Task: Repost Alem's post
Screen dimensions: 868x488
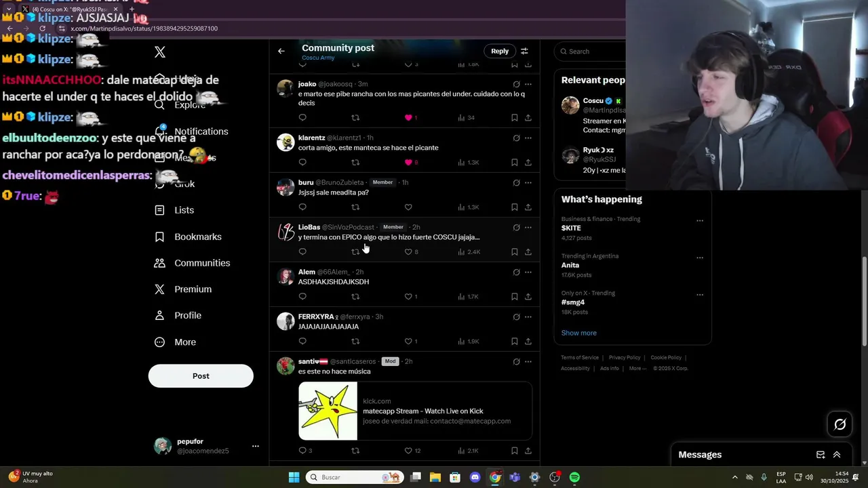Action: pos(355,297)
